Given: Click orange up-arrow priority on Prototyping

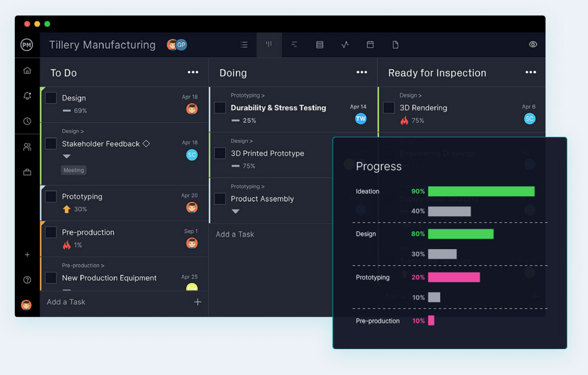Looking at the screenshot, I should 66,209.
